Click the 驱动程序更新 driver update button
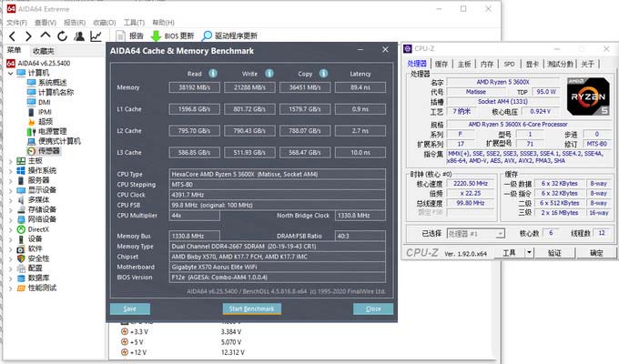 click(x=229, y=35)
